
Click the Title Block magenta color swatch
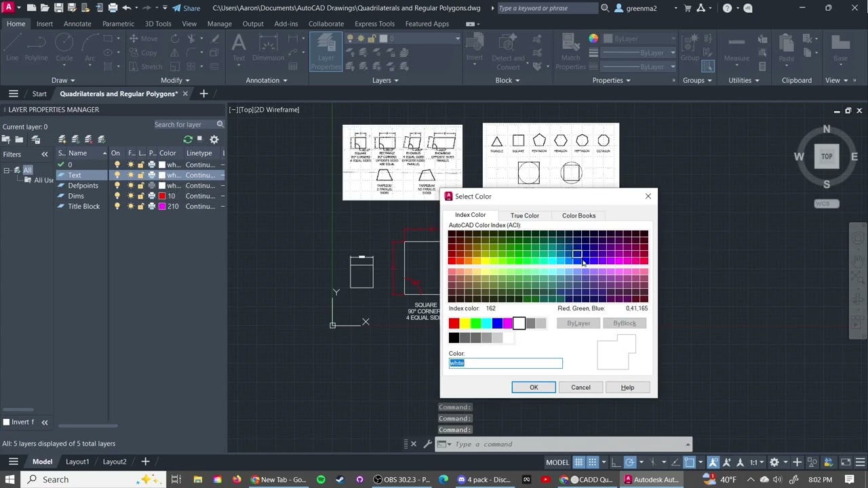pyautogui.click(x=162, y=206)
